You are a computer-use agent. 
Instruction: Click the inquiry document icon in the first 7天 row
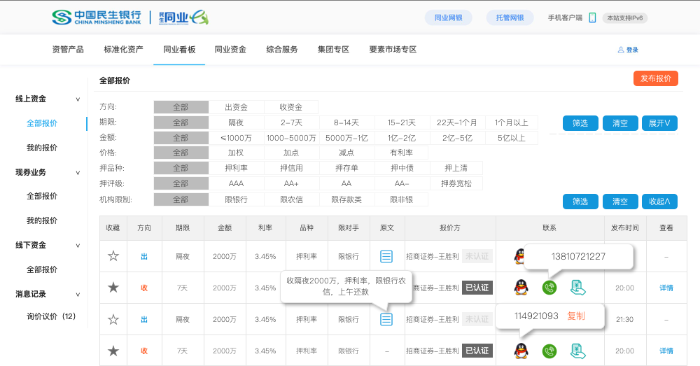578,287
